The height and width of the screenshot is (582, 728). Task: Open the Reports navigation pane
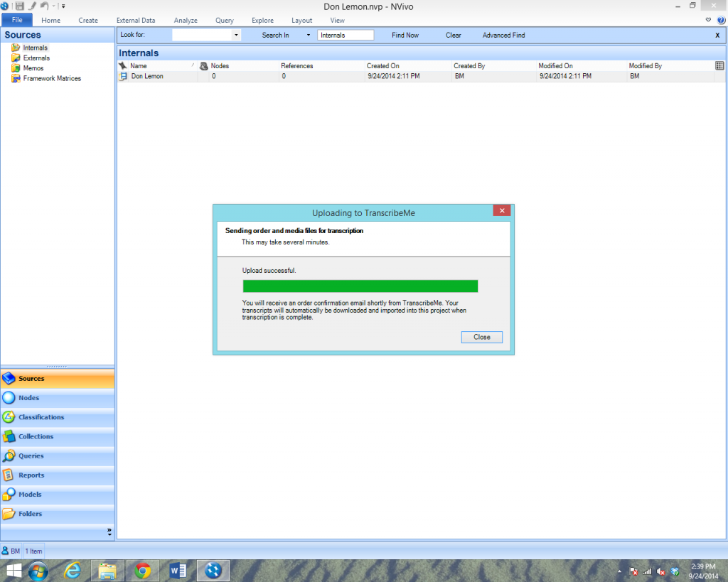click(x=58, y=475)
